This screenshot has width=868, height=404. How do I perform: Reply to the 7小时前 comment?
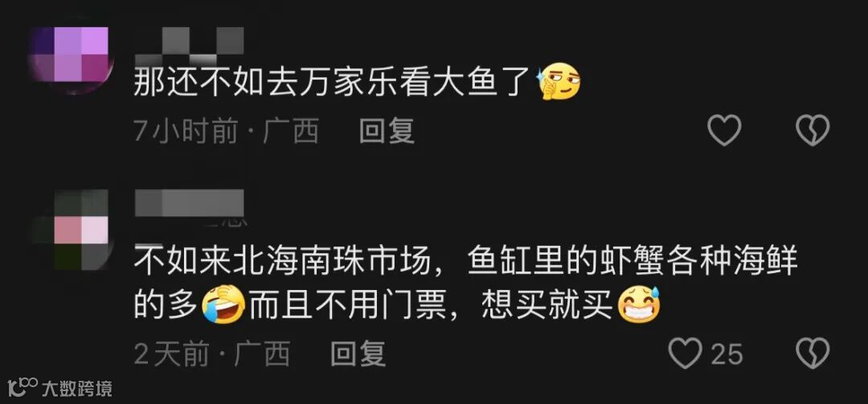coord(387,131)
